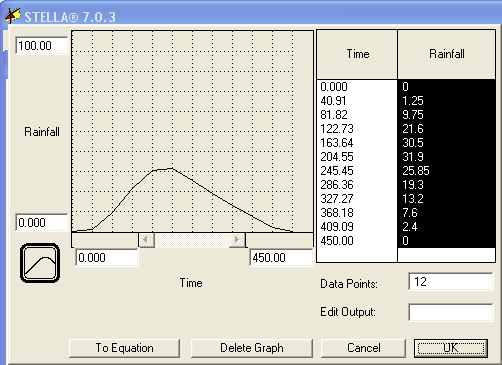This screenshot has width=502, height=365.
Task: Click Time value 163.64
Action: click(337, 143)
